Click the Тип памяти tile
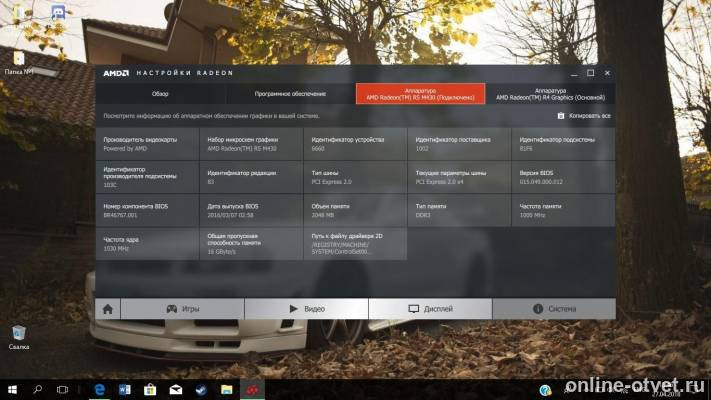 [459, 210]
